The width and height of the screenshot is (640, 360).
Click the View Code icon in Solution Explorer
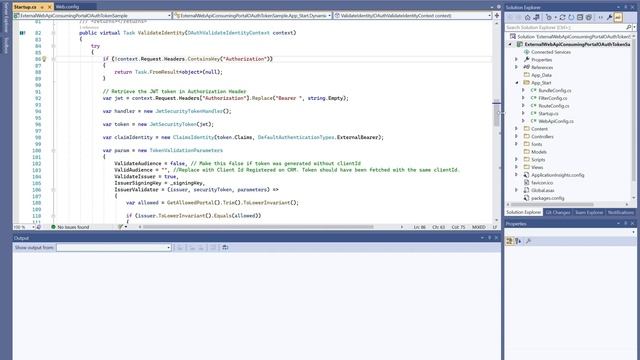(x=600, y=18)
